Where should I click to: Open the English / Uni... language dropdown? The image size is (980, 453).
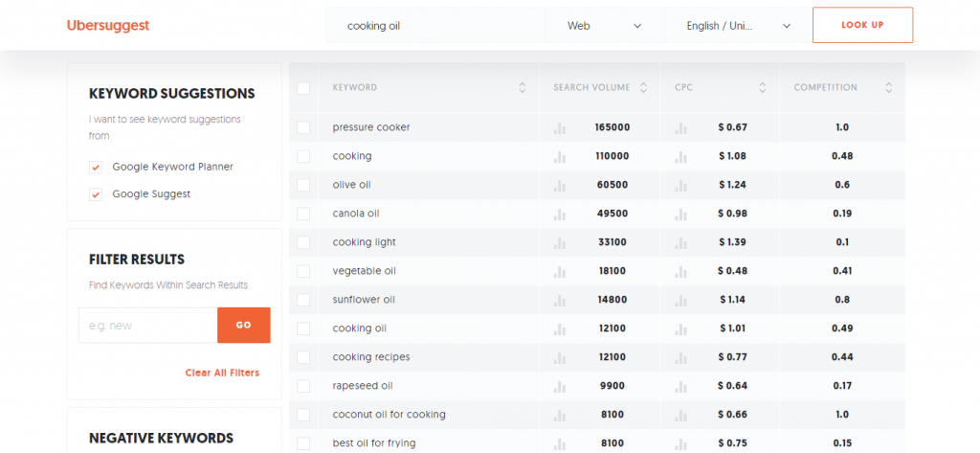coord(738,26)
